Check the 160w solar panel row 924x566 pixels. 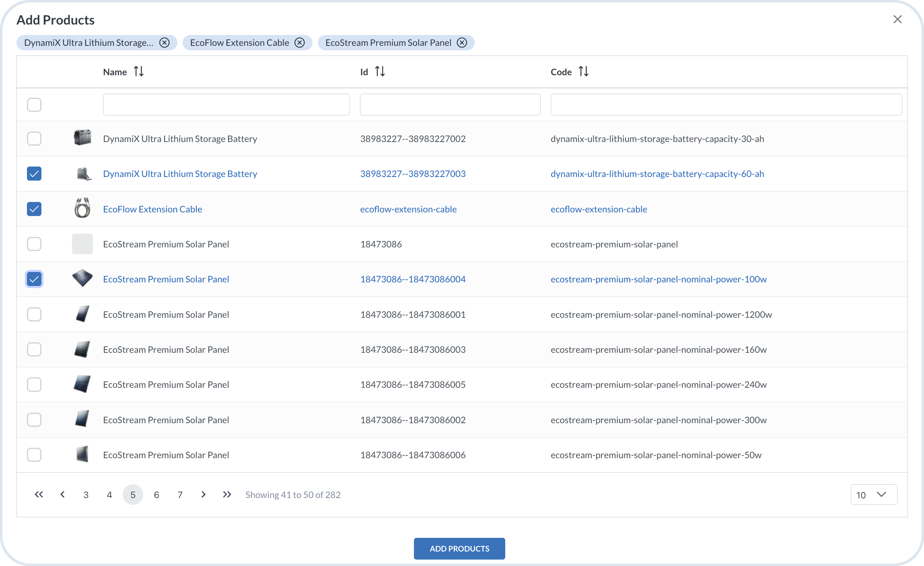[34, 349]
